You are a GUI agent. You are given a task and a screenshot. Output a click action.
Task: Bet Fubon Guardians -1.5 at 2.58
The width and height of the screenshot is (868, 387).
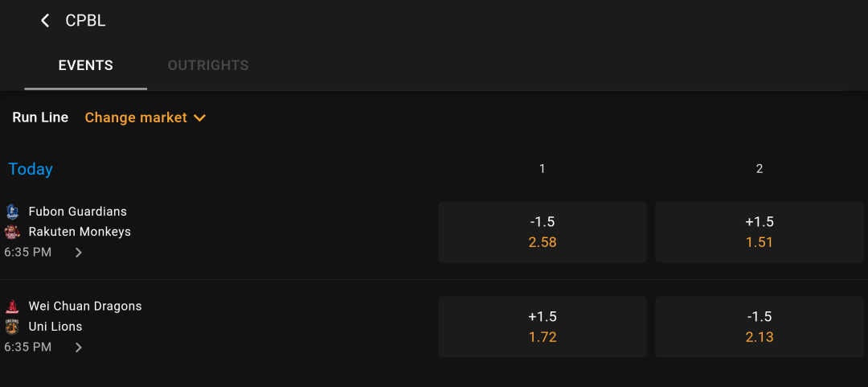[x=542, y=232]
